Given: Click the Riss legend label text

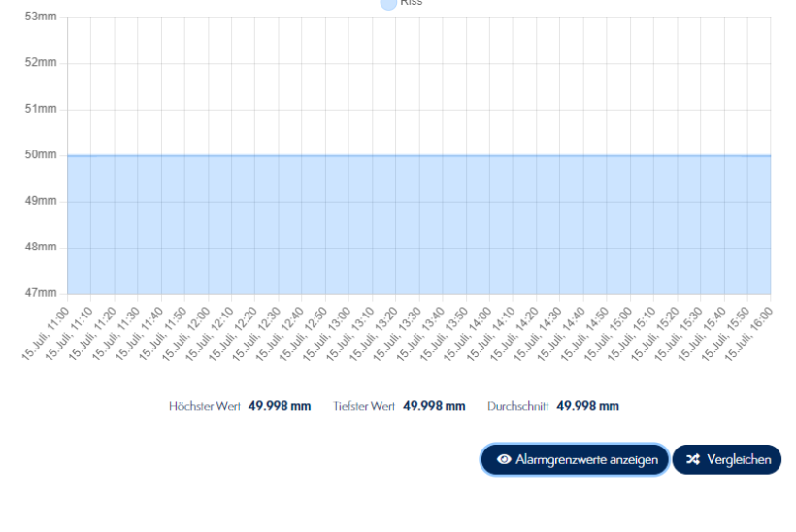Looking at the screenshot, I should tap(412, 3).
